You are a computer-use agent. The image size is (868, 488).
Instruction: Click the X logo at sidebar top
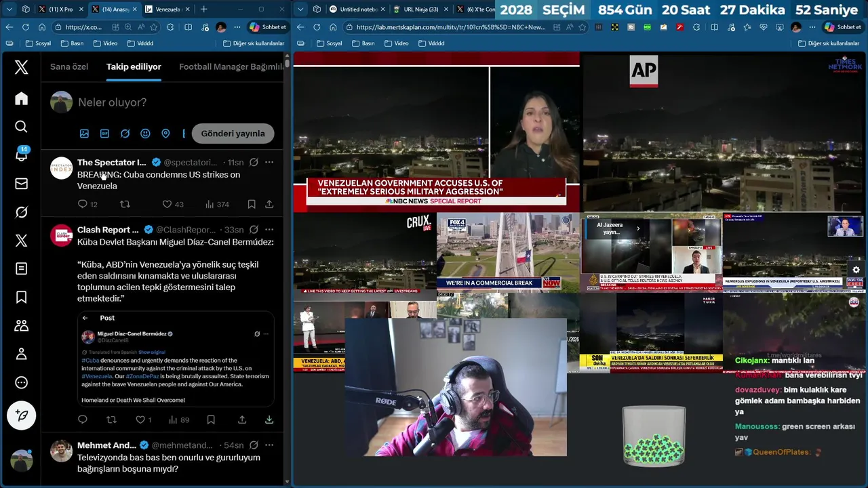pyautogui.click(x=21, y=67)
